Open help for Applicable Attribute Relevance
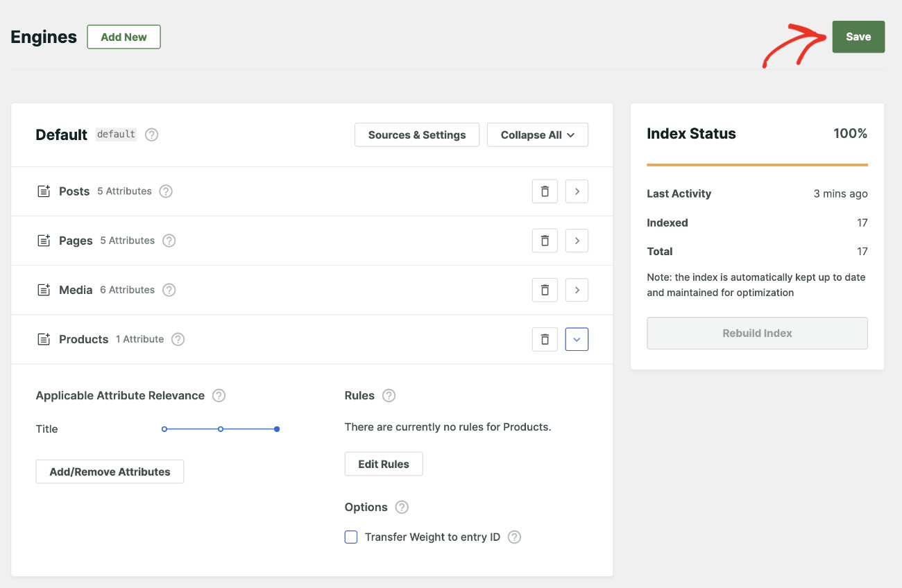 tap(219, 395)
